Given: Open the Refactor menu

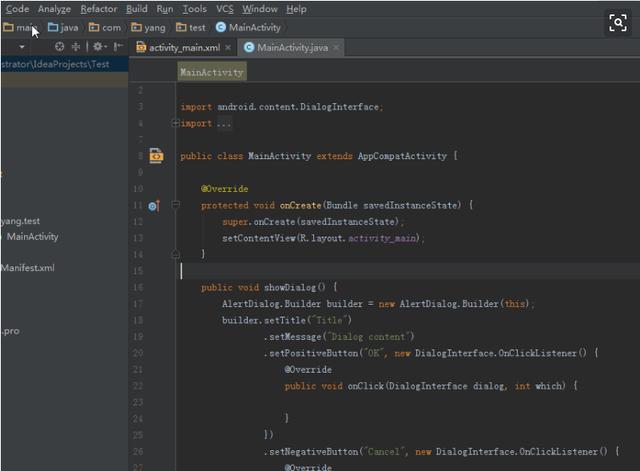Looking at the screenshot, I should tap(99, 9).
